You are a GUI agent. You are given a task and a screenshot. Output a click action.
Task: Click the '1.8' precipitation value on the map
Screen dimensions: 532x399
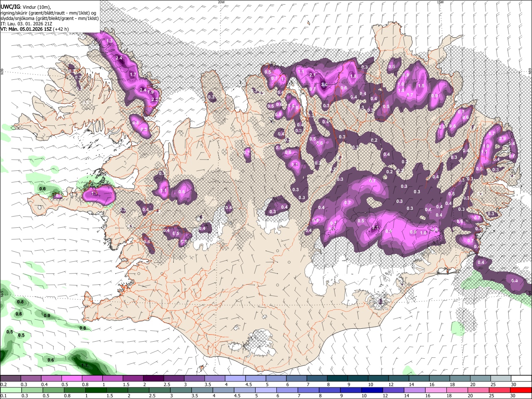354,76
